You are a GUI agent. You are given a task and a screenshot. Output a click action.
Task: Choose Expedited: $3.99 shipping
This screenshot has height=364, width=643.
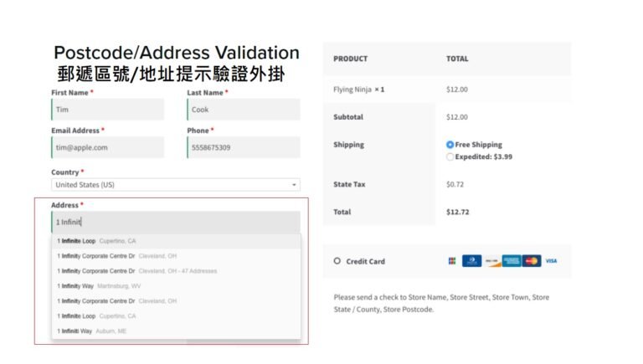(450, 156)
